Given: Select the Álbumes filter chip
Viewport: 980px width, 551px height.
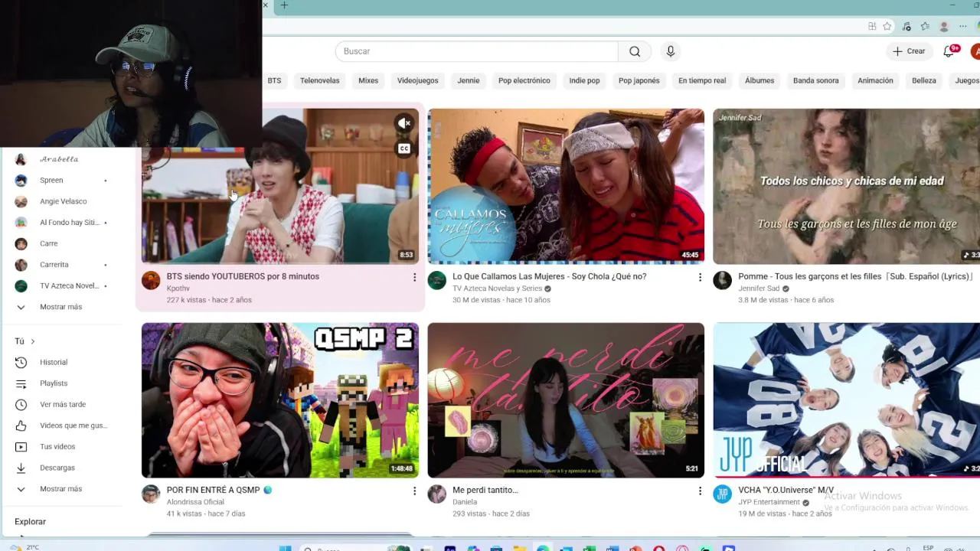Looking at the screenshot, I should coord(759,80).
